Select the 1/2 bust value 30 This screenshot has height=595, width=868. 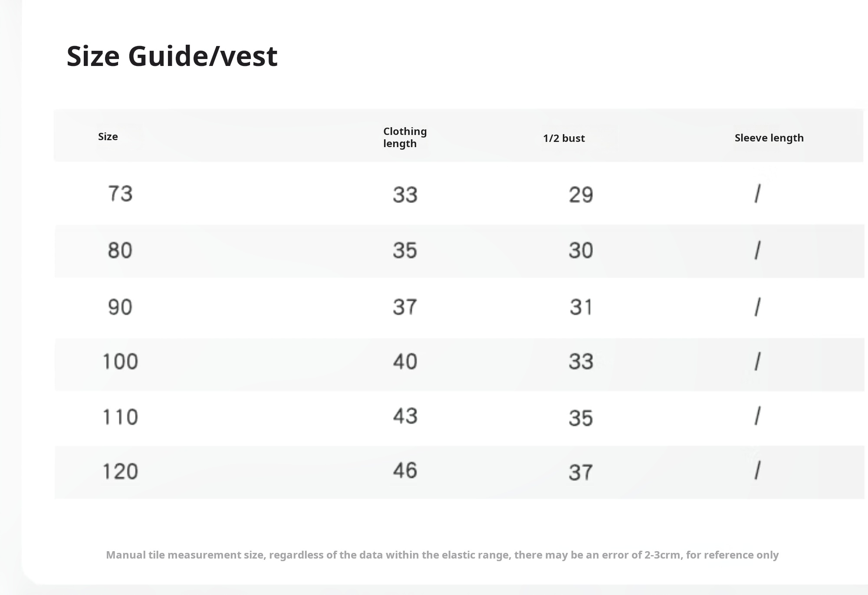pos(581,250)
